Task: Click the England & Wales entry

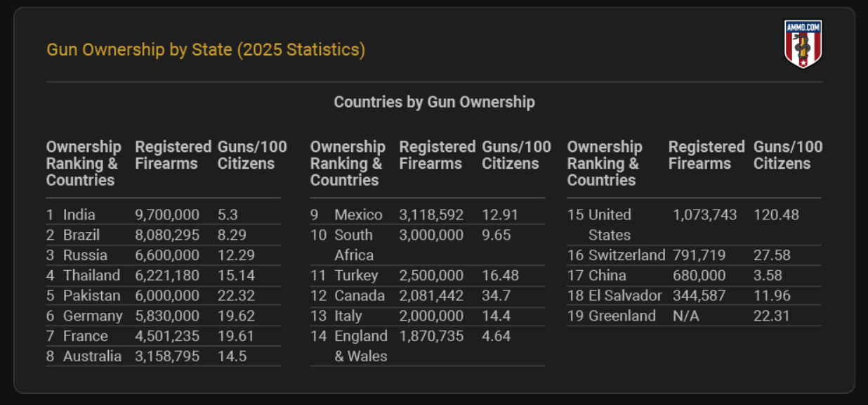Action: click(360, 346)
